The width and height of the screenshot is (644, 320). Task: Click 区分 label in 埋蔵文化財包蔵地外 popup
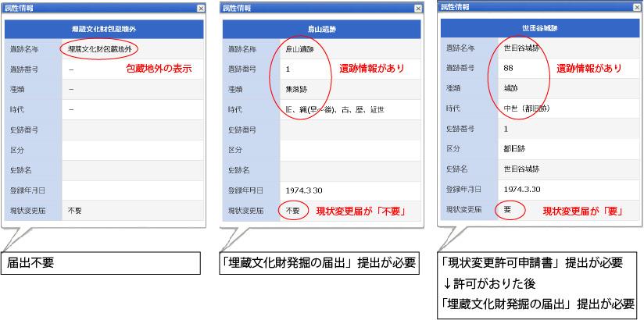pyautogui.click(x=17, y=150)
